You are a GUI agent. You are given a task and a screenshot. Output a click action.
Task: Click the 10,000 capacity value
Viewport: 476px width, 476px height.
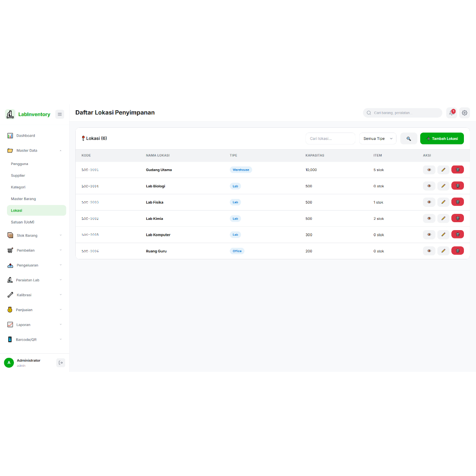pos(311,170)
